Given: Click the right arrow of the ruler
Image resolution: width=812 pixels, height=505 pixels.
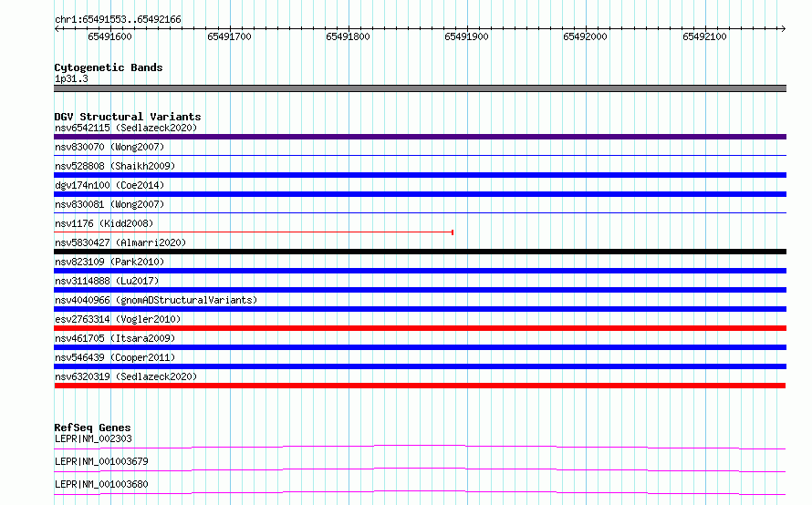Looking at the screenshot, I should [783, 29].
